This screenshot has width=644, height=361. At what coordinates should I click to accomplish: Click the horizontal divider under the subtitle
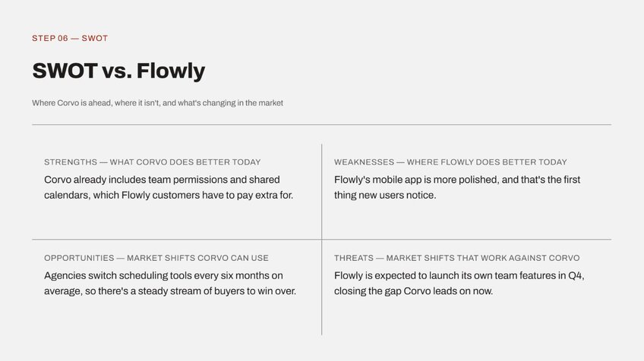[x=321, y=124]
